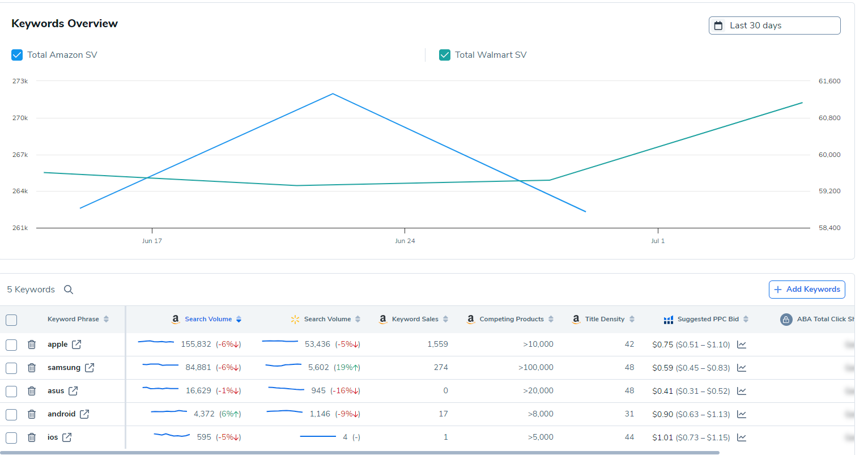Click the 5 Keywords count label
Screen dimensions: 868x455
click(x=31, y=290)
